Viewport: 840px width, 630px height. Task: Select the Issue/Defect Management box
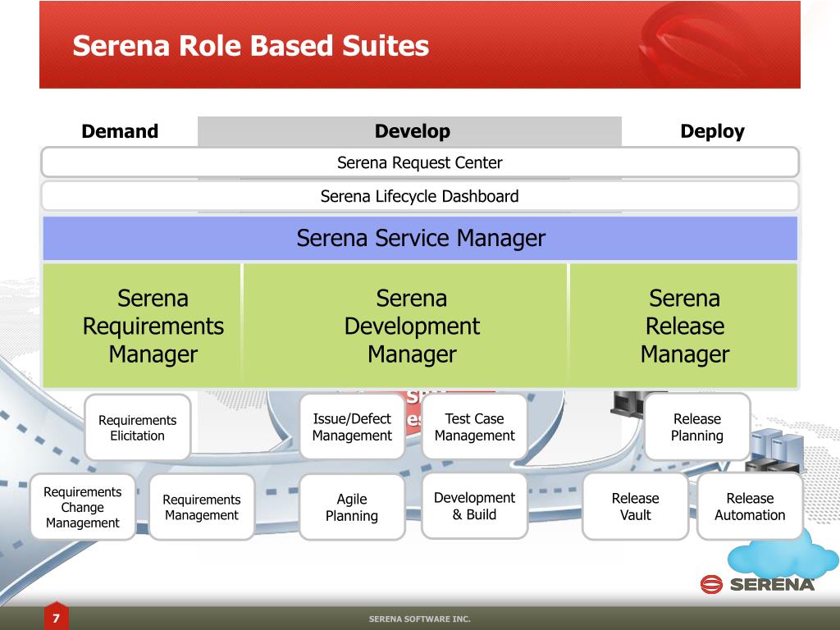point(352,427)
